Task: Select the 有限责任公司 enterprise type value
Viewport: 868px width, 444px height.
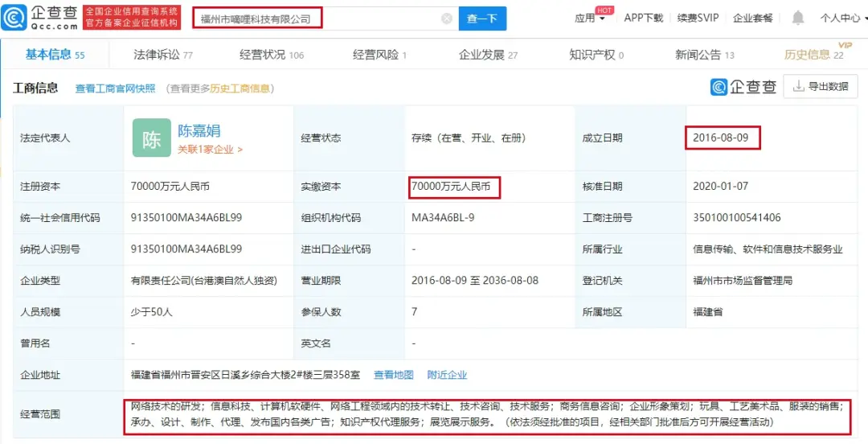Action: pyautogui.click(x=204, y=281)
